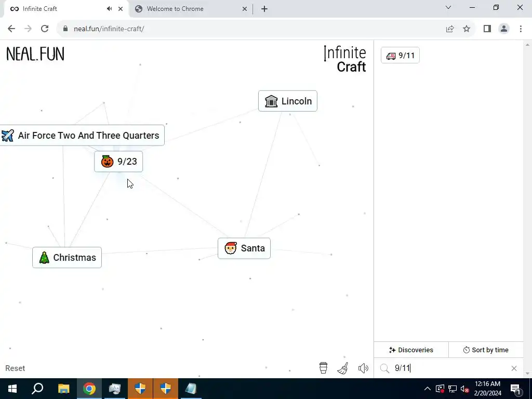The height and width of the screenshot is (399, 532).
Task: Open the Windows Start menu
Action: click(12, 389)
